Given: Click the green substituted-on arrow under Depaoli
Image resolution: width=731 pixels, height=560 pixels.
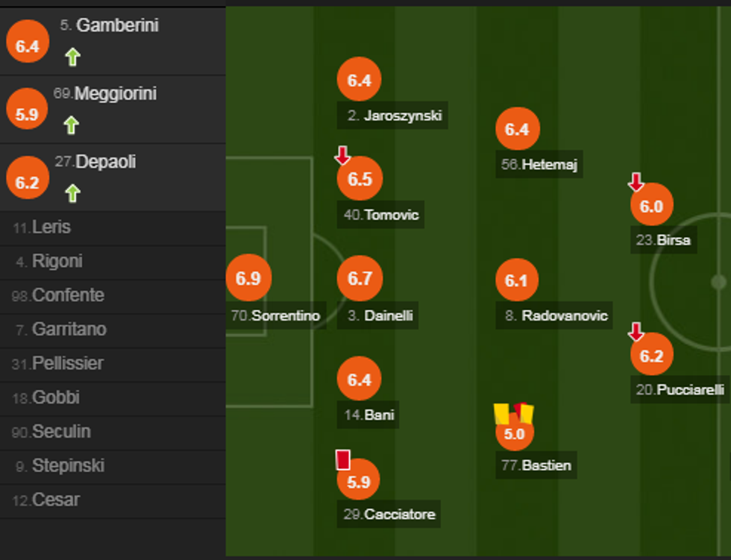Looking at the screenshot, I should tap(72, 193).
